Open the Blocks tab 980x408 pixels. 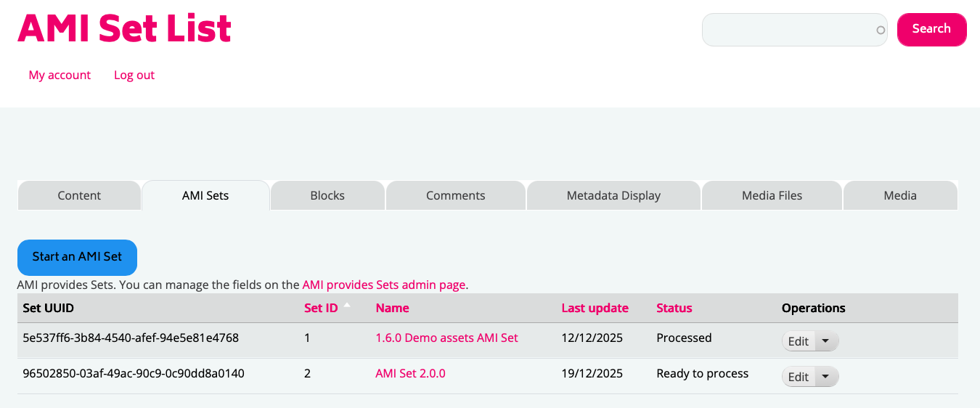pos(327,195)
